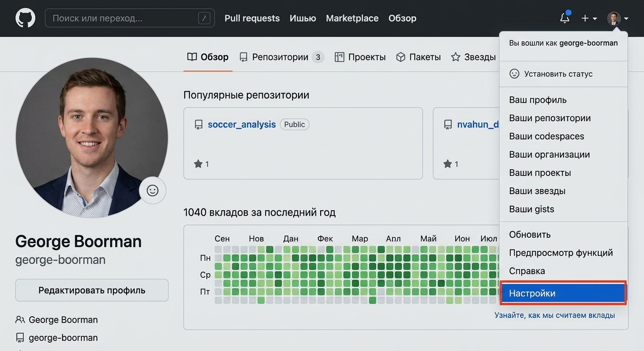The image size is (644, 351).
Task: Choose "Ваши gists" from the user menu
Action: [x=563, y=209]
